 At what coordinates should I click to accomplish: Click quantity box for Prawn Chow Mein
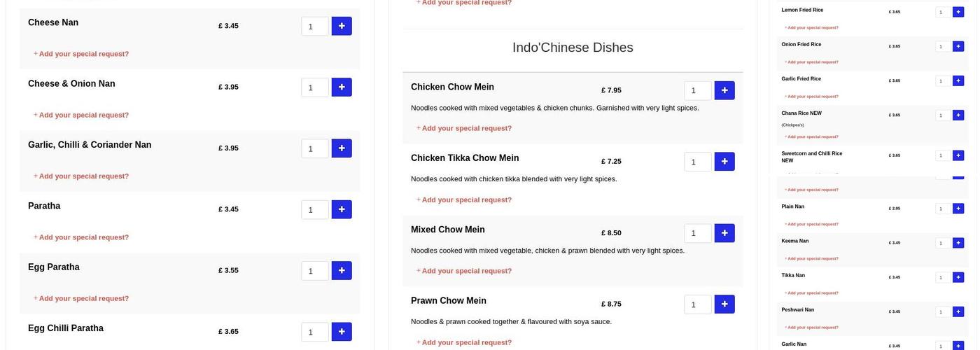tap(697, 304)
